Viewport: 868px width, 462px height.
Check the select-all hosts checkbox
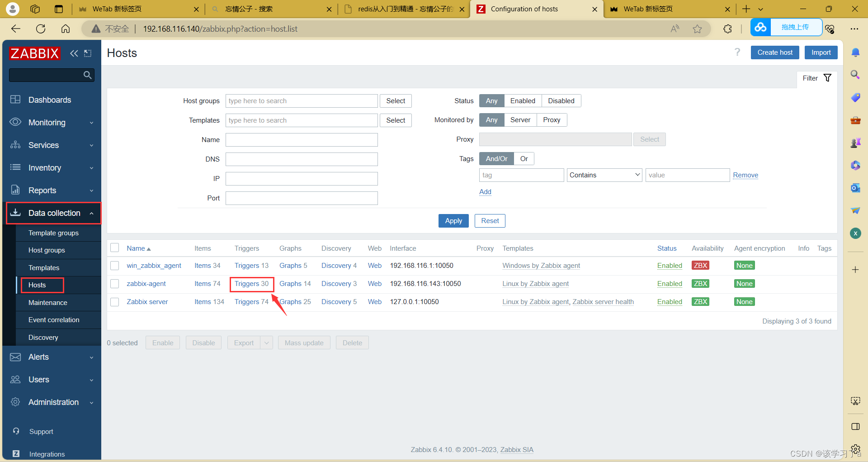tap(115, 248)
